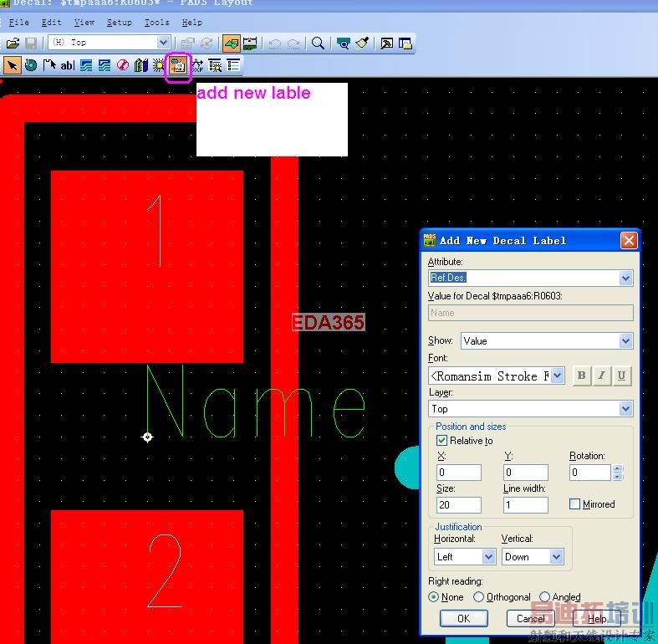Click the Add New Label icon
The height and width of the screenshot is (644, 658).
pyautogui.click(x=178, y=66)
